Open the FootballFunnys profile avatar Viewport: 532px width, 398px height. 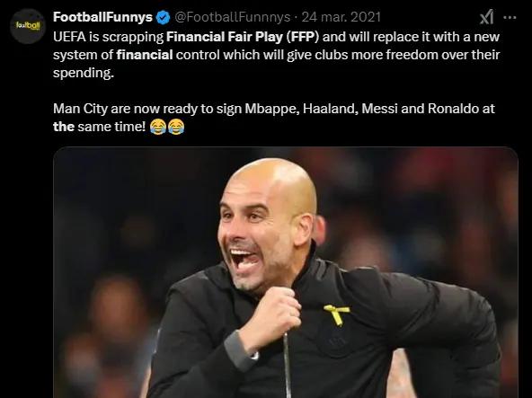tap(27, 26)
